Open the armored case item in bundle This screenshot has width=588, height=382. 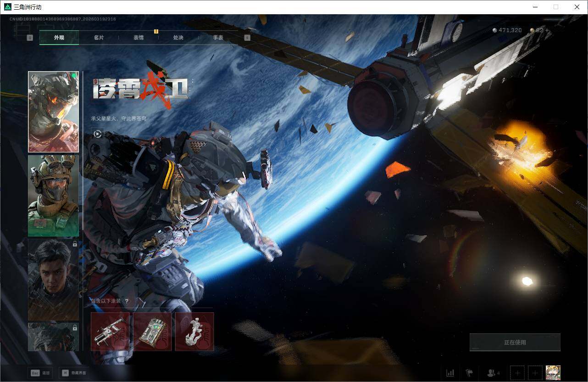(152, 331)
